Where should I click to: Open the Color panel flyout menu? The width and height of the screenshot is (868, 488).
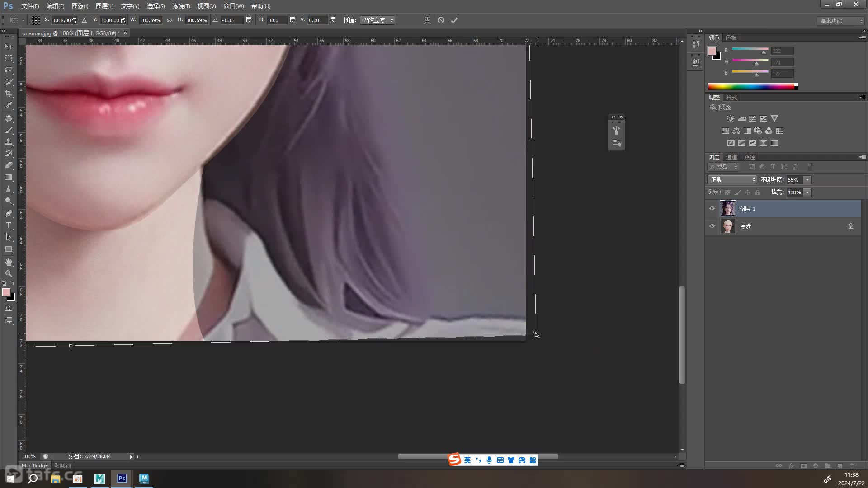tap(862, 38)
